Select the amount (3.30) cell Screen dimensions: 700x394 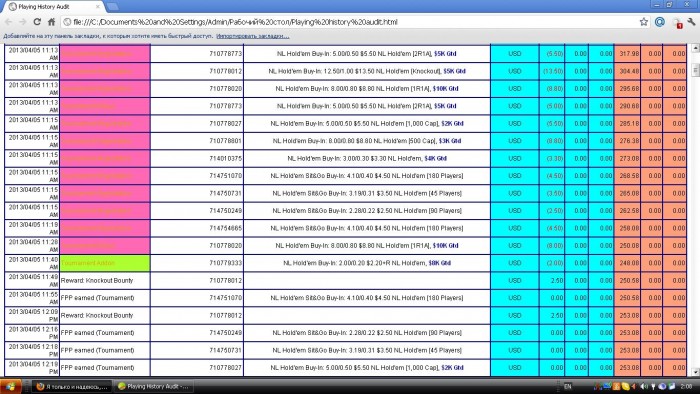pos(552,158)
